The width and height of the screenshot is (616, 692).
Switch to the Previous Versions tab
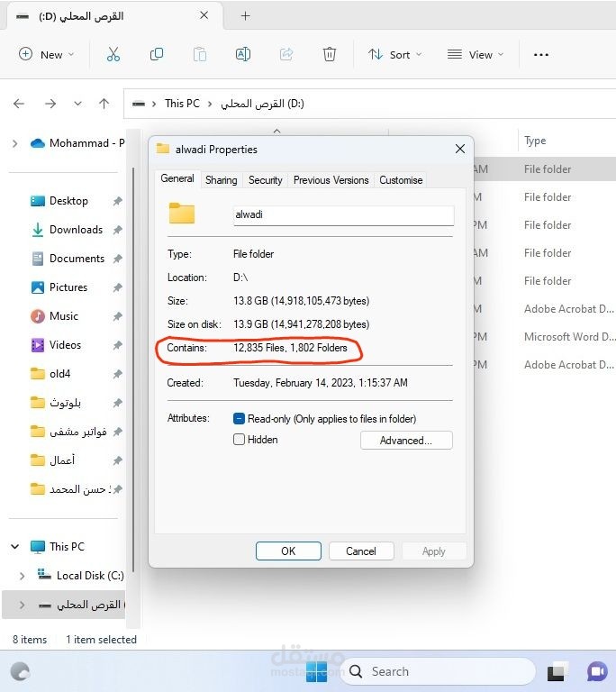[x=331, y=180]
